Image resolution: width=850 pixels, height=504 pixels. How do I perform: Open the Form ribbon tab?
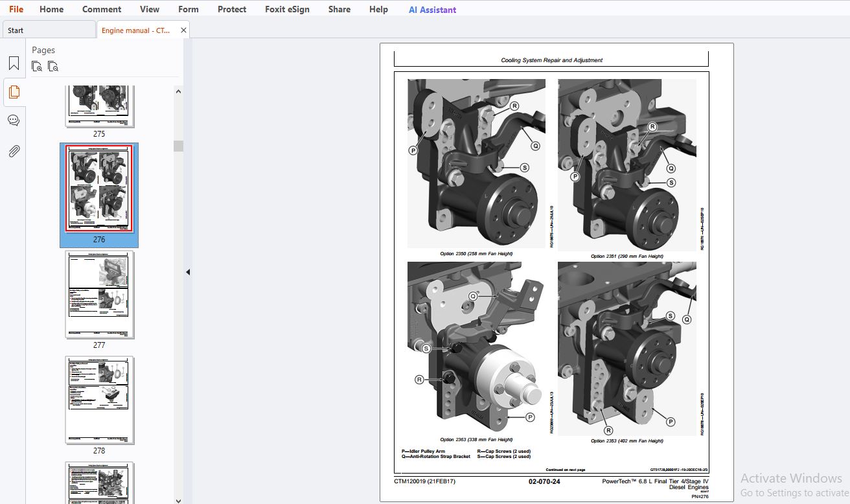[189, 9]
